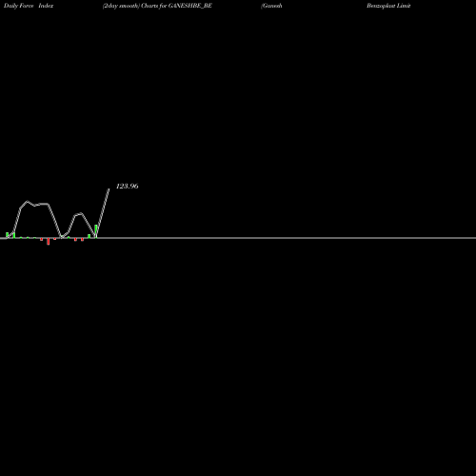
Task: Click the '(Ganesh' company name text
Action: tap(271, 6)
